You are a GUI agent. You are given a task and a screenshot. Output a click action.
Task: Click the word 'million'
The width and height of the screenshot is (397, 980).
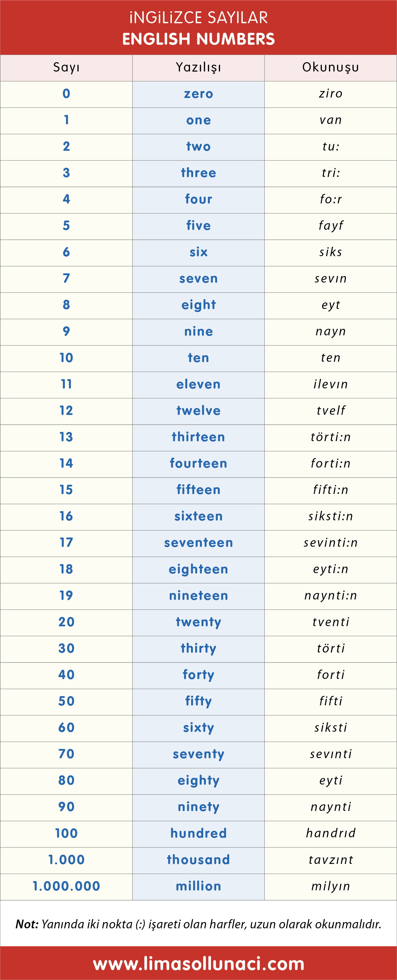tap(198, 886)
